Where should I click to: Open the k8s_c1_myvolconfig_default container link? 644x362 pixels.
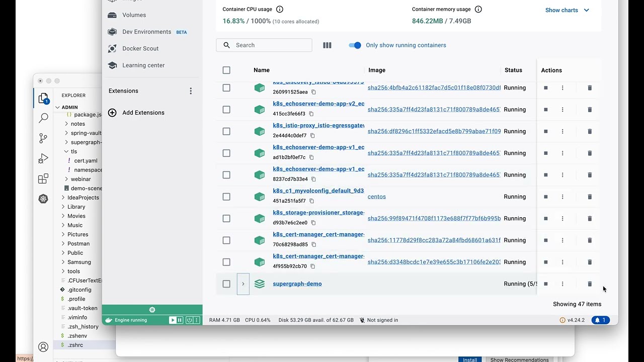pos(318,191)
